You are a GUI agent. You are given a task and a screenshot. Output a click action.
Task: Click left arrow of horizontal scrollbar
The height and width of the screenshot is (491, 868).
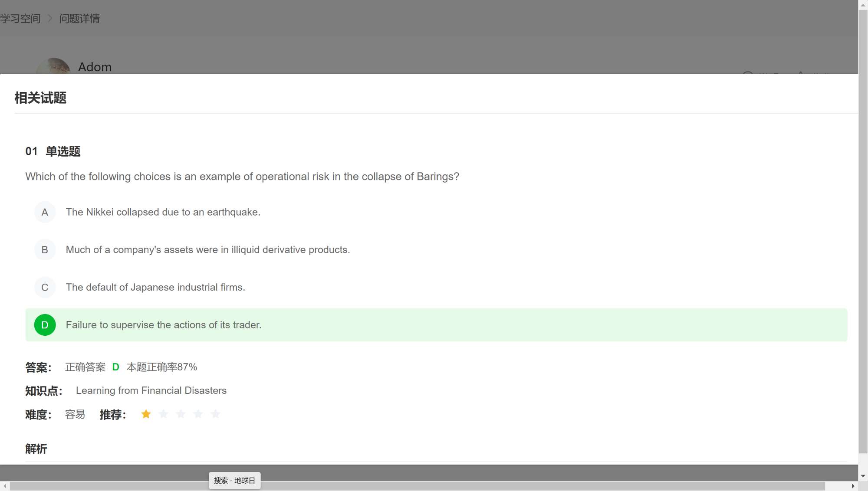pyautogui.click(x=4, y=486)
